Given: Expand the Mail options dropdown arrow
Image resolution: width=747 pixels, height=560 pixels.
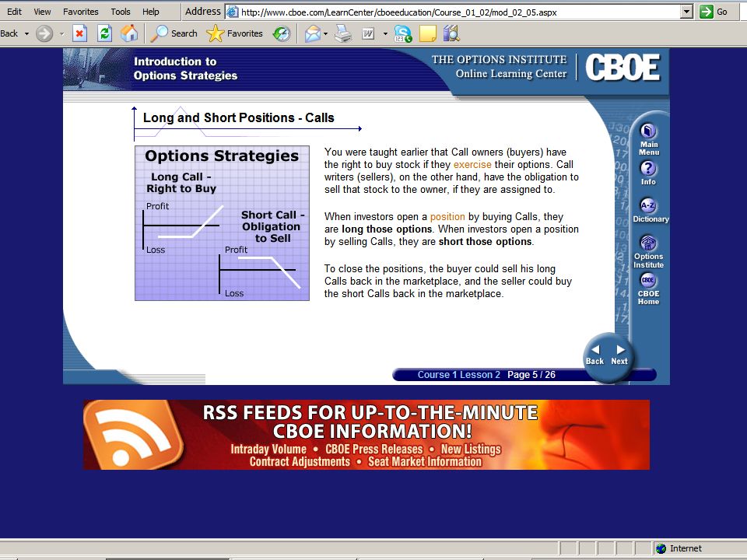Looking at the screenshot, I should point(326,33).
